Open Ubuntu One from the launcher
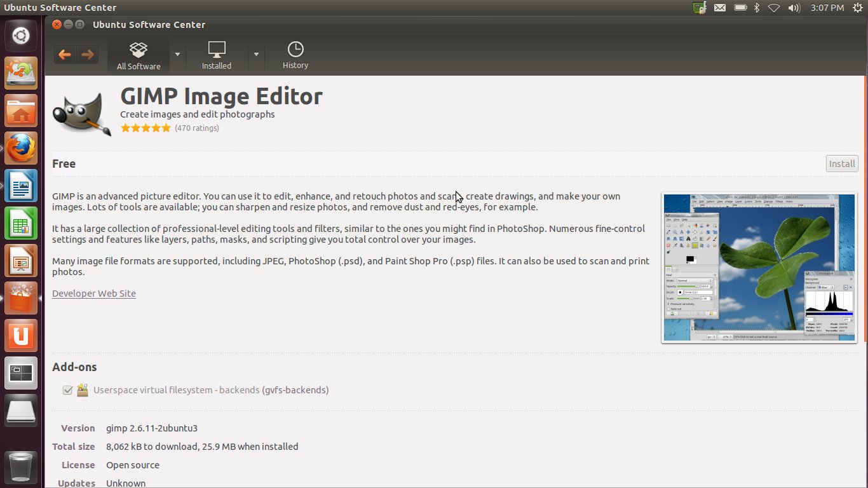 [21, 335]
